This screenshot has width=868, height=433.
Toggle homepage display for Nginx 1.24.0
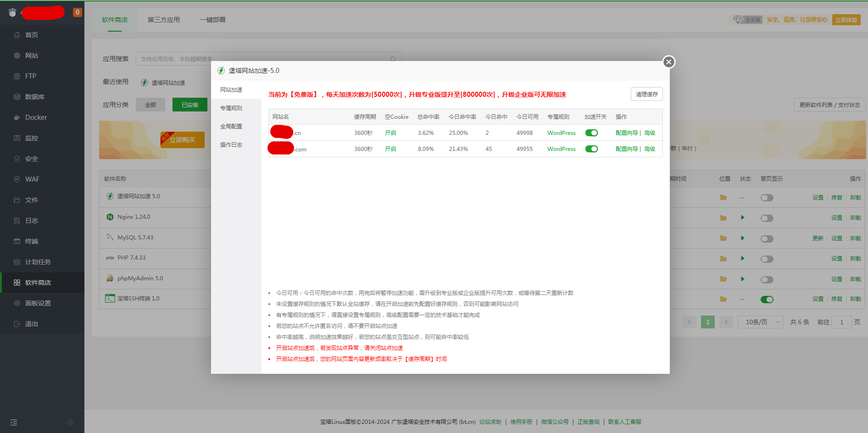pyautogui.click(x=767, y=218)
